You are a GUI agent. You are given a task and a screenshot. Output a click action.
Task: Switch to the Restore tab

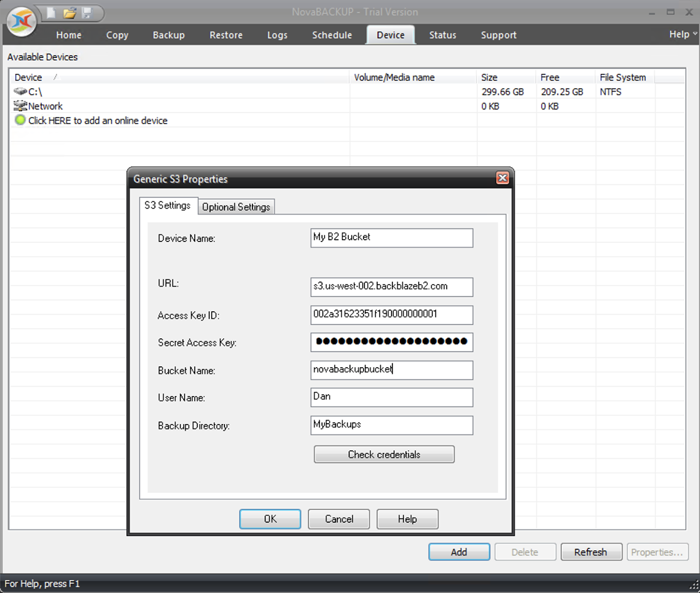[x=226, y=35]
